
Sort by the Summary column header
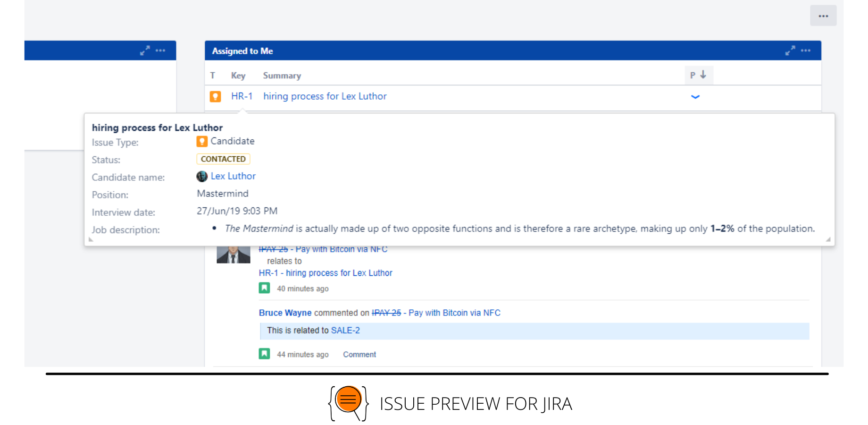282,76
